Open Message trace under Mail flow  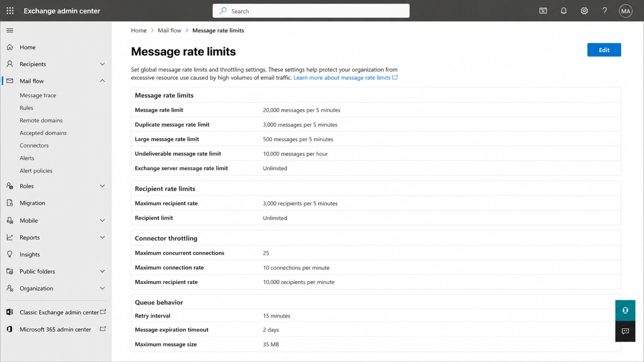click(38, 95)
